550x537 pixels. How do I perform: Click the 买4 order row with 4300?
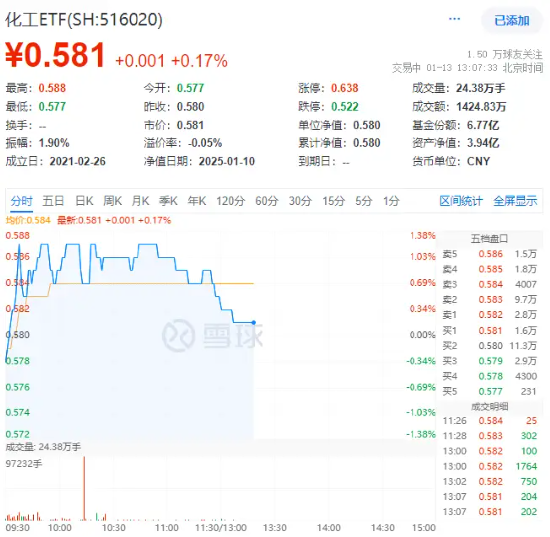(x=489, y=376)
